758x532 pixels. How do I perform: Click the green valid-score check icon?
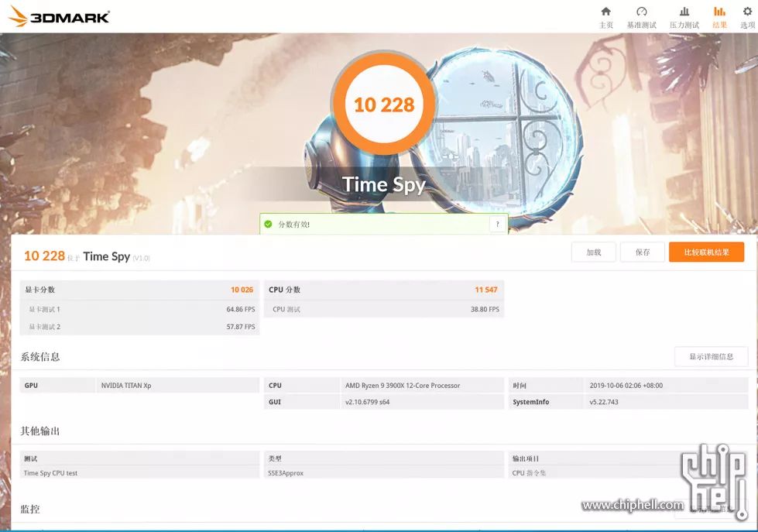[x=268, y=224]
